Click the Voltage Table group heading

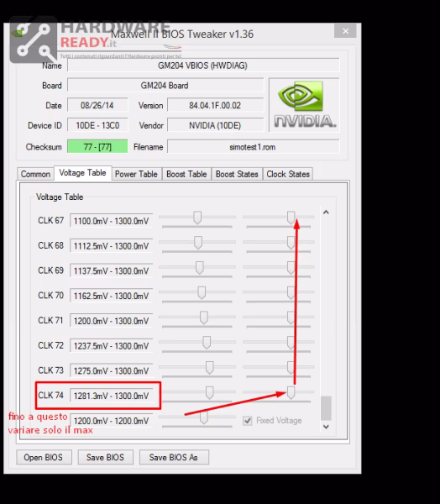pyautogui.click(x=60, y=197)
